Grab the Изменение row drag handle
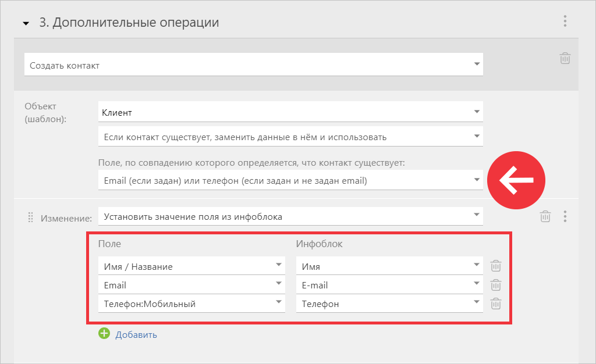The image size is (596, 364). (x=30, y=217)
